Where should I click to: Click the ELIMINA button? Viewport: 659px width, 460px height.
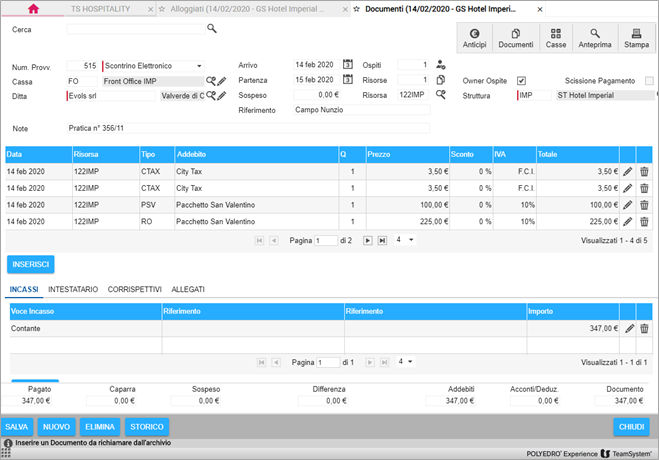(100, 427)
